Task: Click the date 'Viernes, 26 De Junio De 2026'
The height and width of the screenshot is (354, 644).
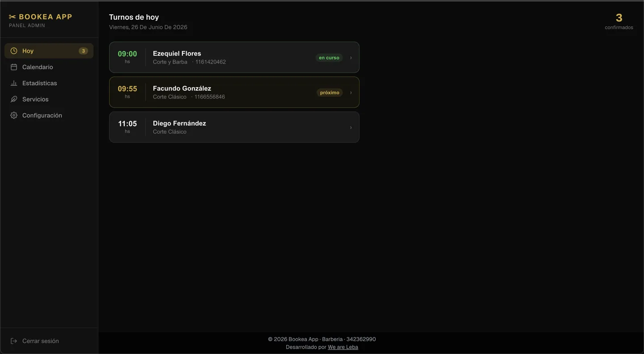Action: tap(148, 27)
